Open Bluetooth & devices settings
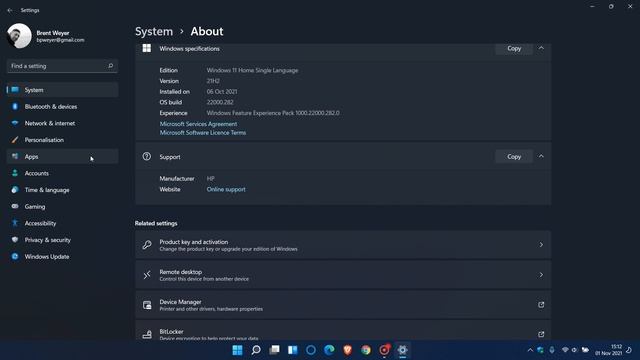Image resolution: width=640 pixels, height=360 pixels. pyautogui.click(x=62, y=107)
